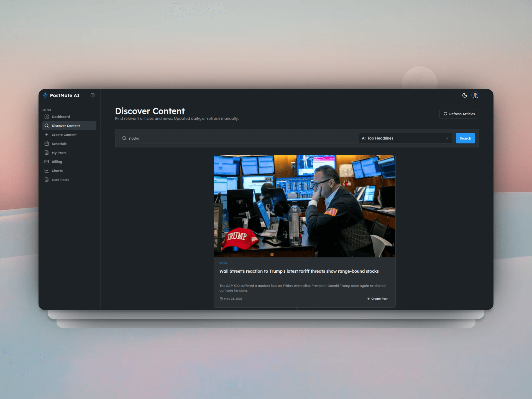Click Create Post on the CNBC article

click(377, 299)
